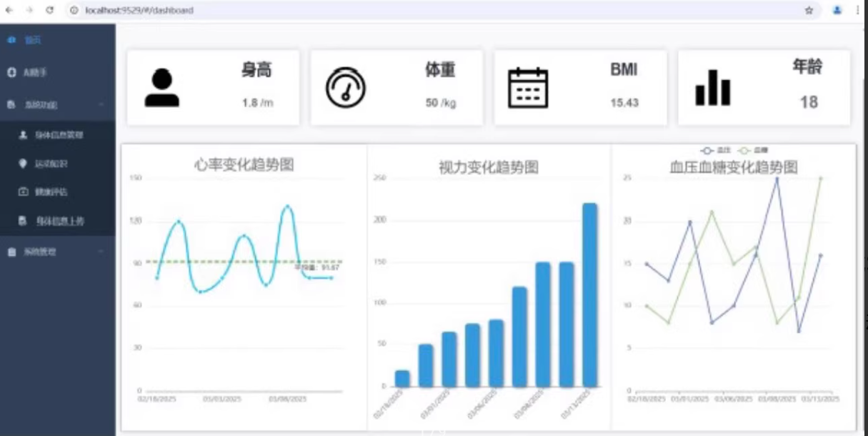This screenshot has height=436, width=868.
Task: Collapse the expanded sidebar submenu via its arrow
Action: (x=101, y=104)
